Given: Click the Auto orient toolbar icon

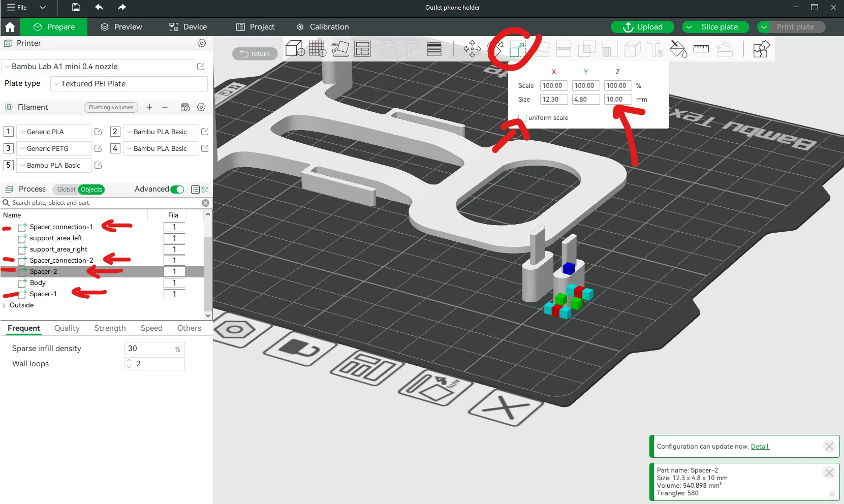Looking at the screenshot, I should pyautogui.click(x=340, y=49).
